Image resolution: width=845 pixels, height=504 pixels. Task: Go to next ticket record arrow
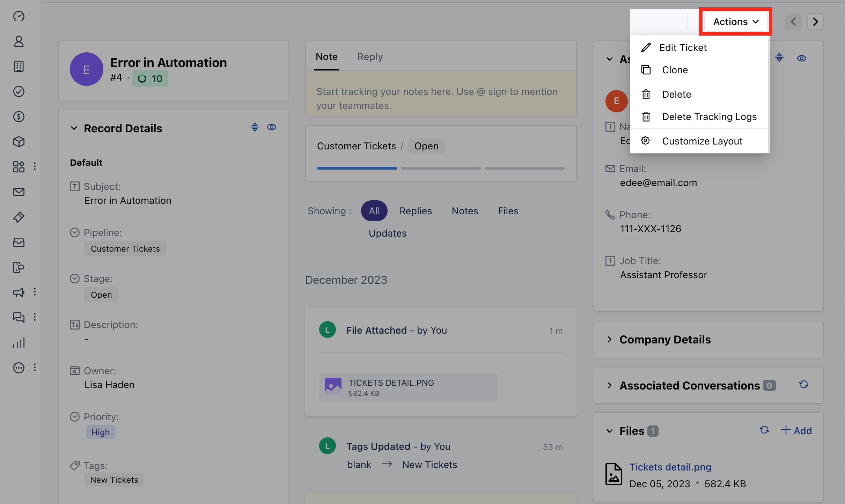(815, 22)
